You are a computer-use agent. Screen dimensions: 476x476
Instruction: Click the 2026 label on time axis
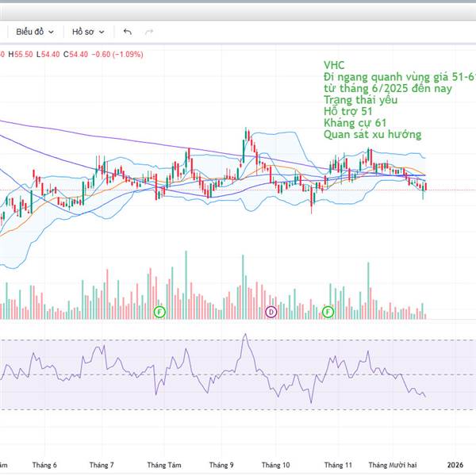(x=455, y=464)
